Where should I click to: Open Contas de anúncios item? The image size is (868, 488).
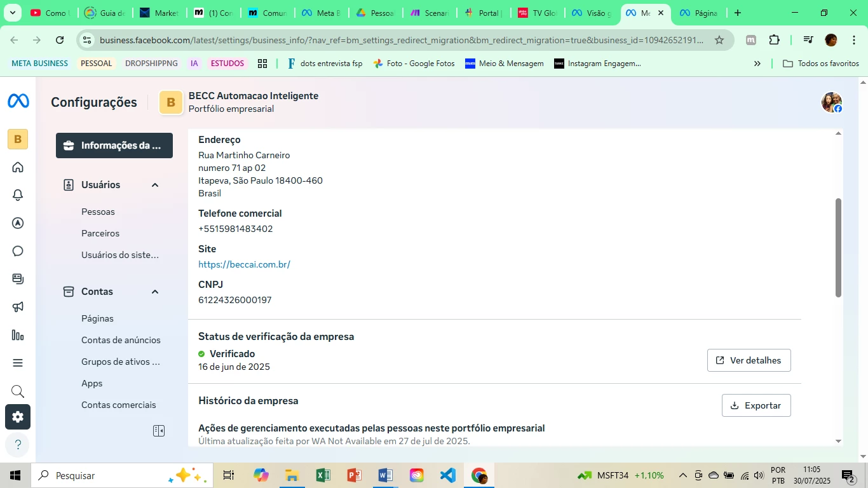tap(121, 340)
